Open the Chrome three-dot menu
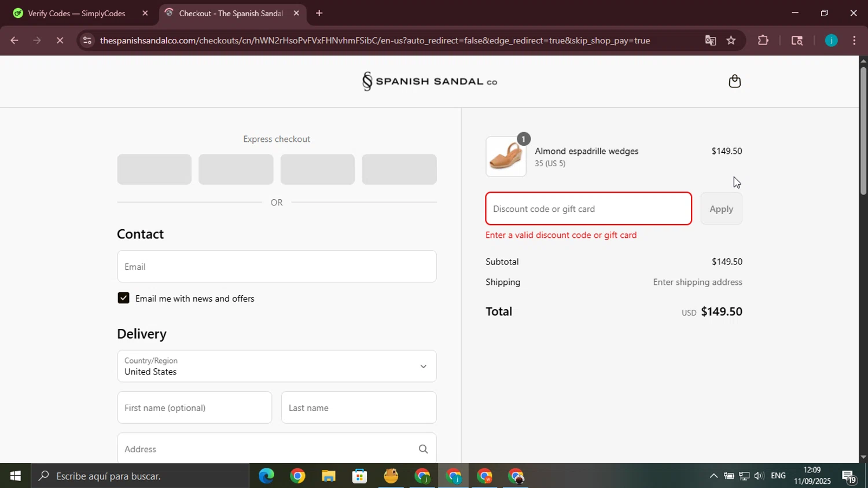 coord(855,41)
